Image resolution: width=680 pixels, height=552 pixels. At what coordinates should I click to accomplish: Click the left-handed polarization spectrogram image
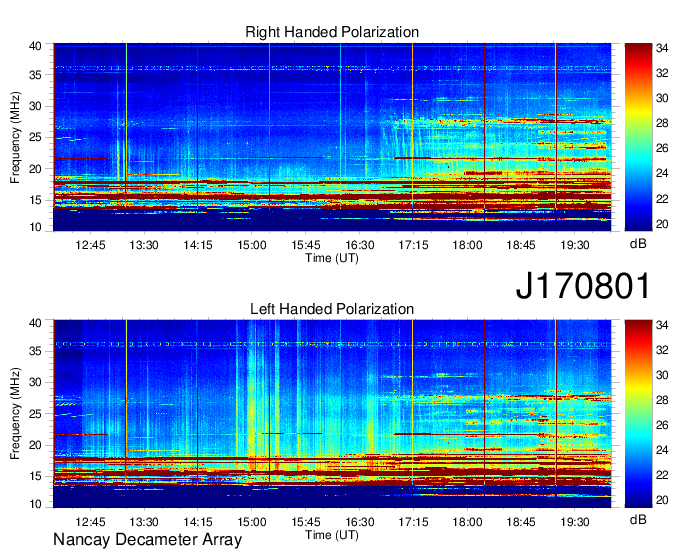(332, 414)
